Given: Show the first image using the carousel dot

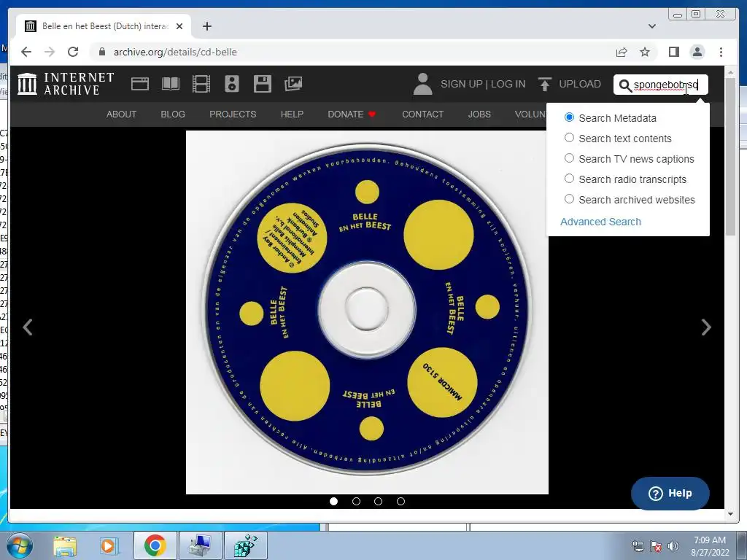Looking at the screenshot, I should [x=333, y=501].
